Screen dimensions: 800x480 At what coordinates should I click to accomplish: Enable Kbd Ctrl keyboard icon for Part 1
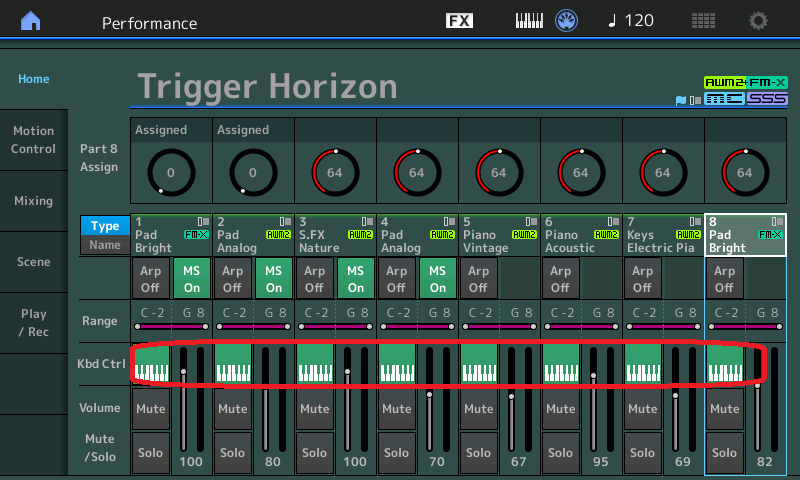151,364
